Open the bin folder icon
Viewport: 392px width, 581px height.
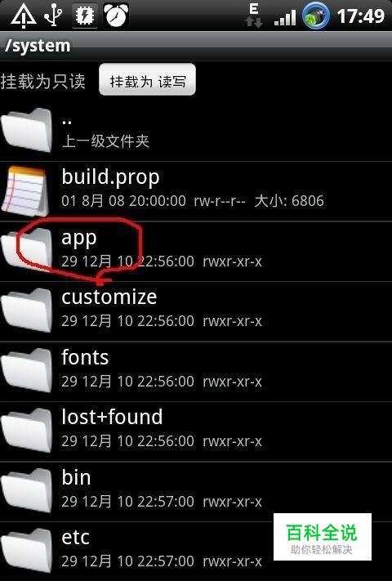[27, 490]
